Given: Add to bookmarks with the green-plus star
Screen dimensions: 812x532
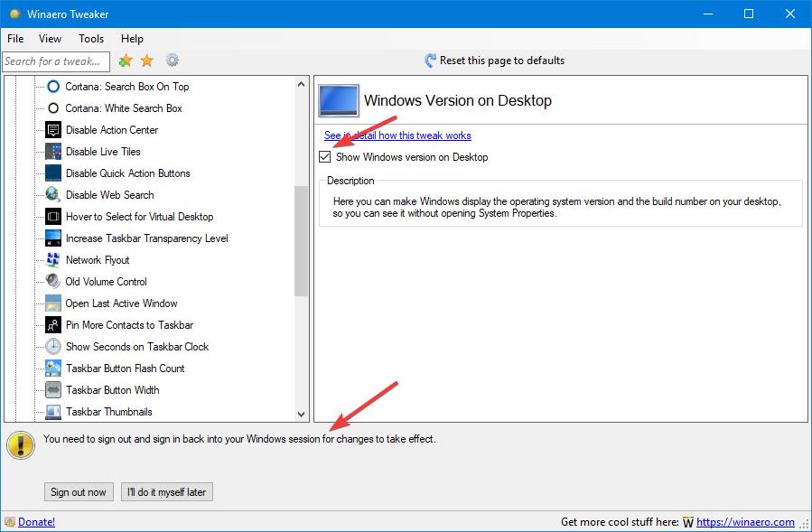Looking at the screenshot, I should (x=126, y=61).
